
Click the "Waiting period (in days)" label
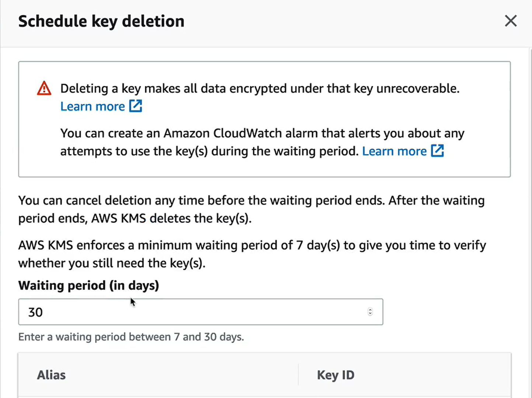(88, 286)
